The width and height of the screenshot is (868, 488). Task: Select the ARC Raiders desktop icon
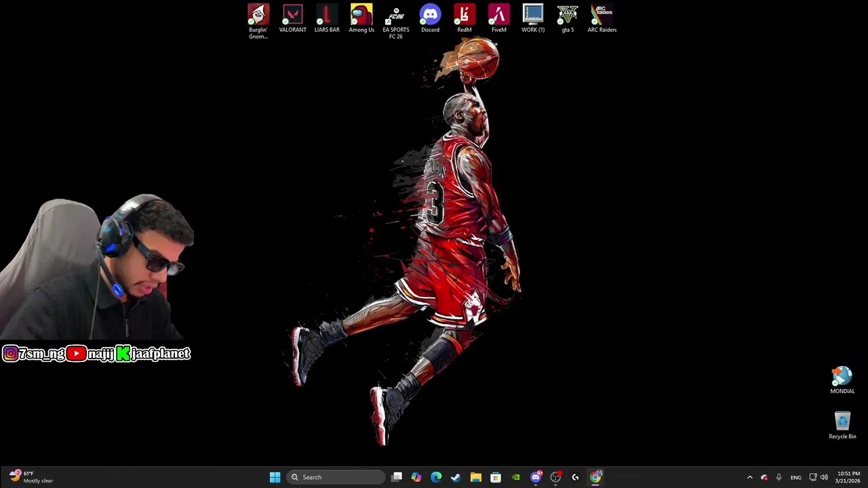[x=602, y=19]
